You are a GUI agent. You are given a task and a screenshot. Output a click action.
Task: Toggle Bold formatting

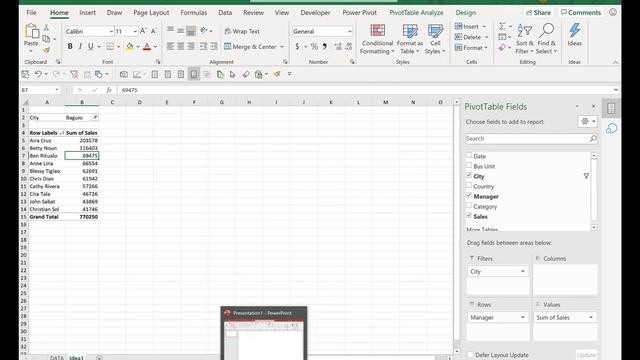tap(70, 47)
